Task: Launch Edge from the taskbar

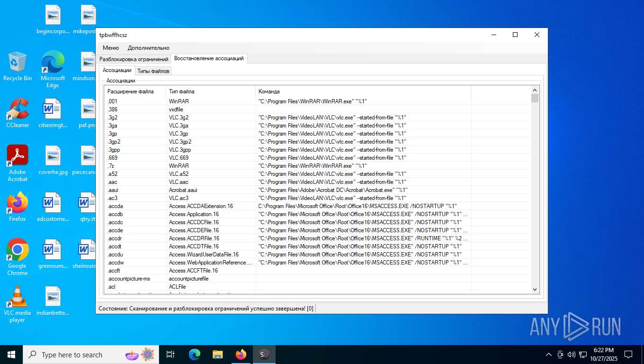Action: point(195,355)
